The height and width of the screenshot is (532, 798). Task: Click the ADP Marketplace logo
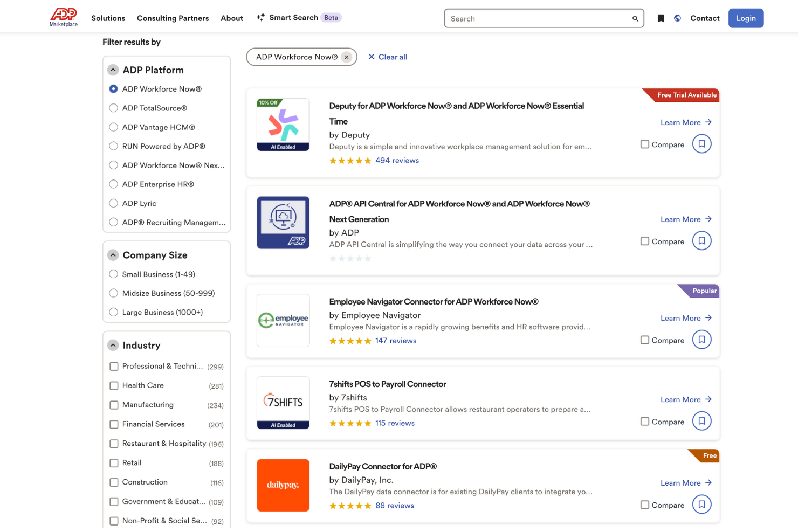point(64,17)
